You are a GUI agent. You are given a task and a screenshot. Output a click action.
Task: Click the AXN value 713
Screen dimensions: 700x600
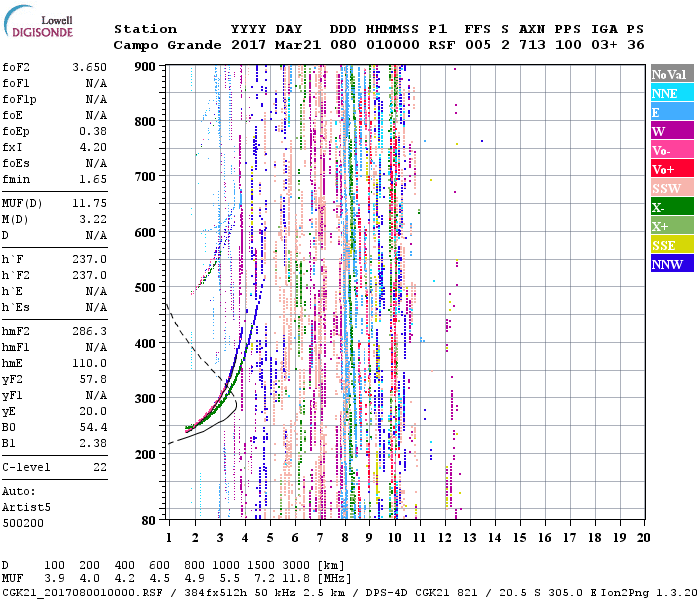point(532,45)
